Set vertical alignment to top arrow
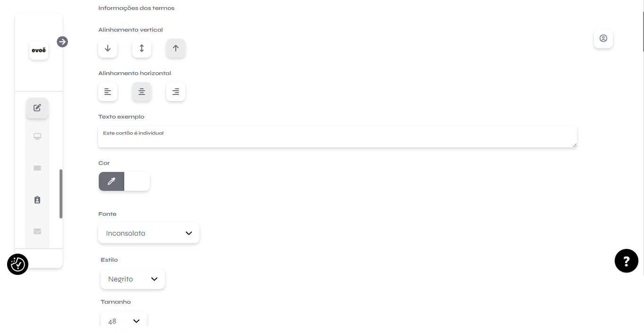The width and height of the screenshot is (644, 333). click(x=176, y=48)
